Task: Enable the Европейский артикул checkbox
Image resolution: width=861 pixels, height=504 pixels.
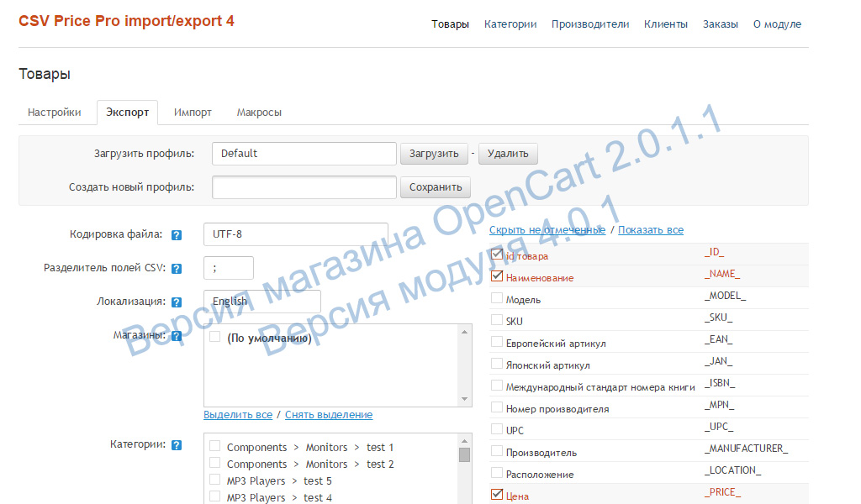Action: pyautogui.click(x=497, y=342)
